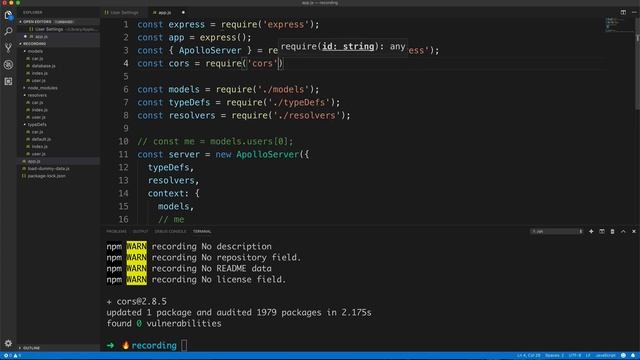
Task: Click the 'express' string on line 1
Action: tap(285, 24)
